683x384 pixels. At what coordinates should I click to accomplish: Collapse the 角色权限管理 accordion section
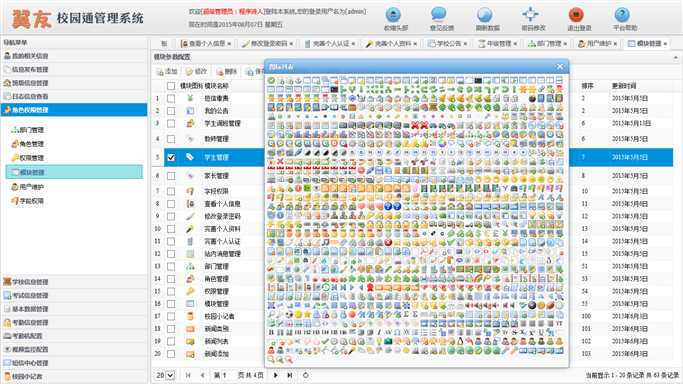coord(74,110)
